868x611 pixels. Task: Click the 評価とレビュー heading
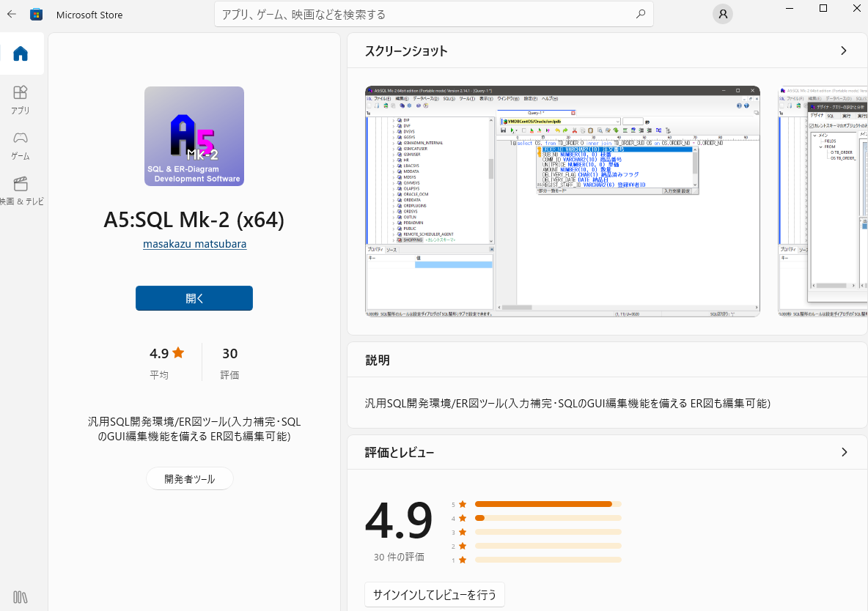(400, 452)
